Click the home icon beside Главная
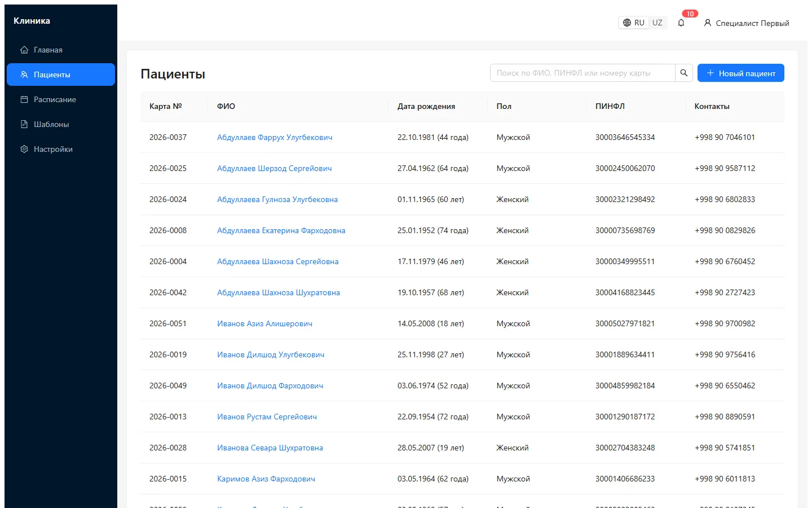 click(24, 50)
